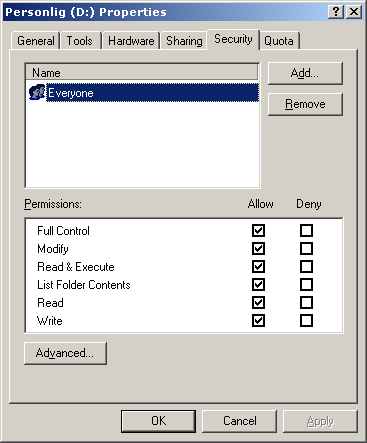Select the Everyone group icon
367x443 pixels.
pos(37,92)
